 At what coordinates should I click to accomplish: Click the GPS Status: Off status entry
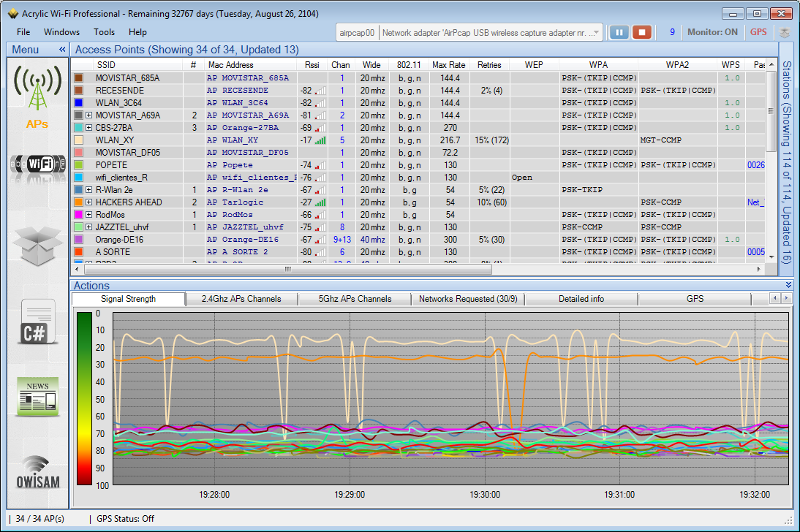click(125, 519)
